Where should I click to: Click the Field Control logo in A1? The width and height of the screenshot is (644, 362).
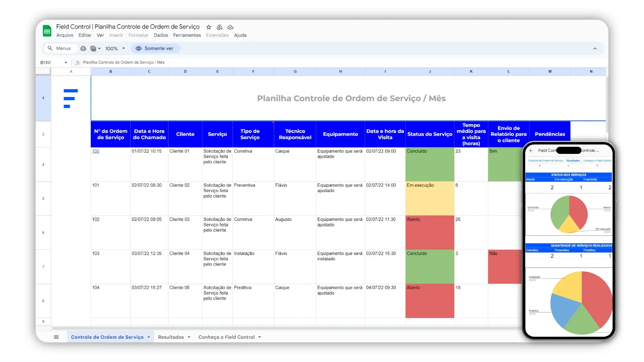pyautogui.click(x=70, y=98)
